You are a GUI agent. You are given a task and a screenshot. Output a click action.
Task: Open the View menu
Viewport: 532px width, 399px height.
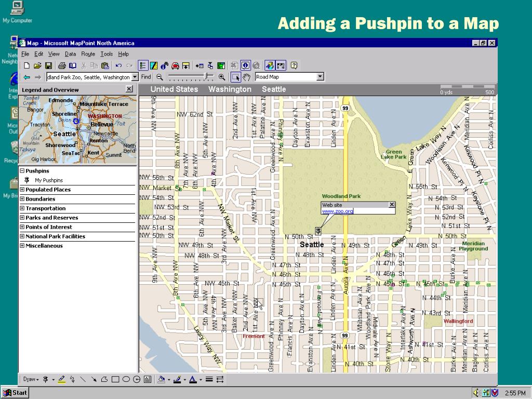[x=54, y=54]
